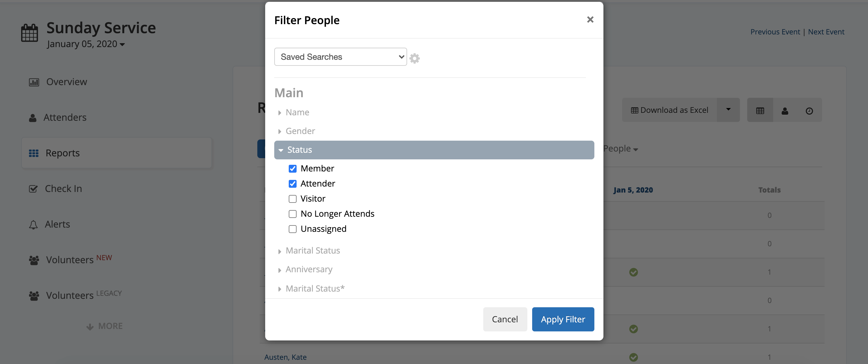Open the Download as Excel dropdown arrow

tap(728, 110)
